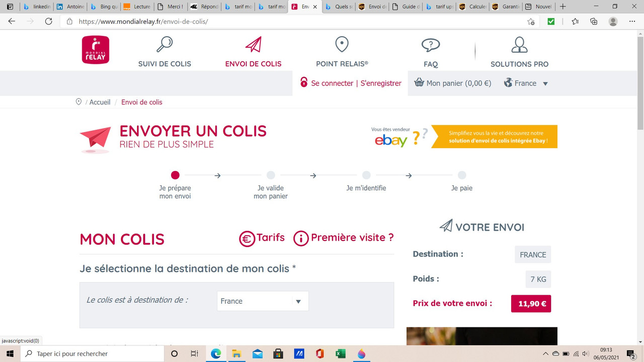Click the red padlock login icon

pyautogui.click(x=304, y=82)
